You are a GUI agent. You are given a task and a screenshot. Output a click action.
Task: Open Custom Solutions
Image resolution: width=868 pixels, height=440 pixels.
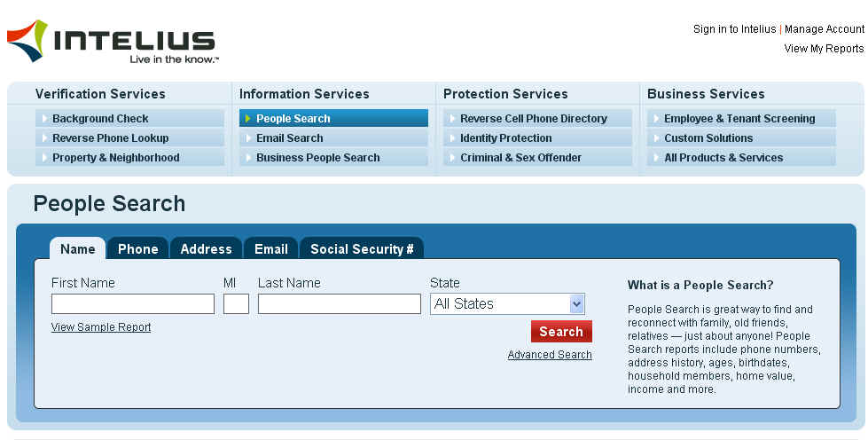coord(741,138)
